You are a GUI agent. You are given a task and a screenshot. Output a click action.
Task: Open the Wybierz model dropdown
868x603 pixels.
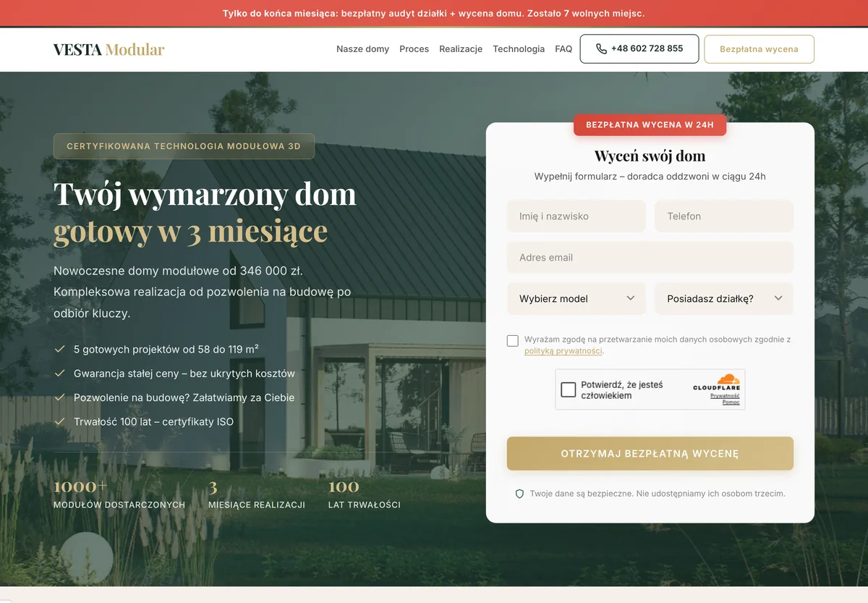pos(576,298)
